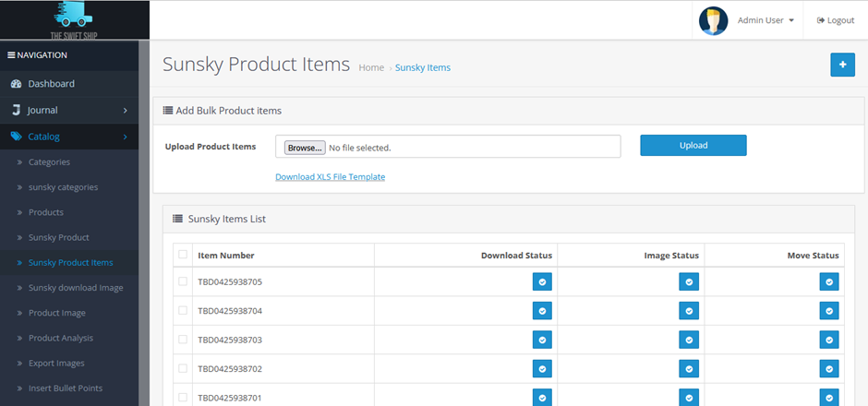The image size is (868, 406).
Task: Click Download Status icon for TBD0425938705
Action: 542,281
